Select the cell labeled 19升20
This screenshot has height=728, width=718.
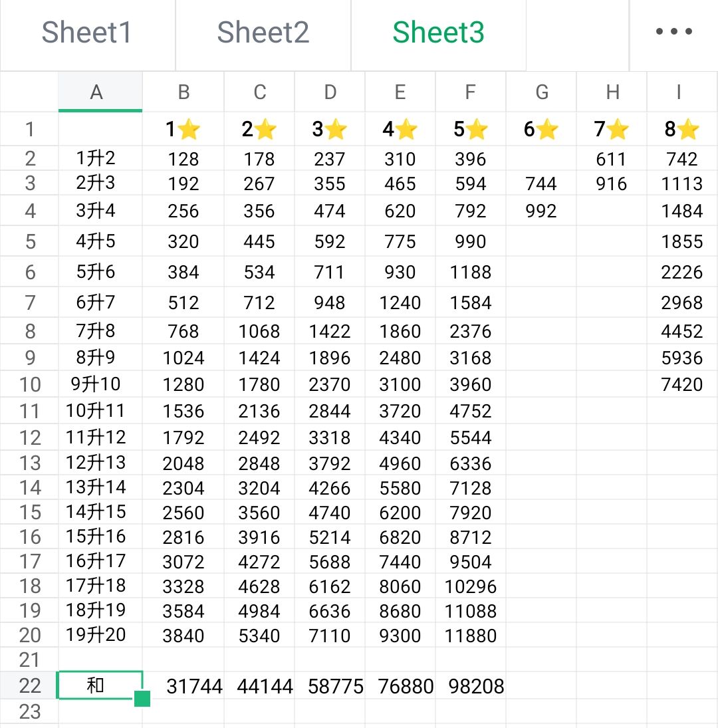(96, 635)
